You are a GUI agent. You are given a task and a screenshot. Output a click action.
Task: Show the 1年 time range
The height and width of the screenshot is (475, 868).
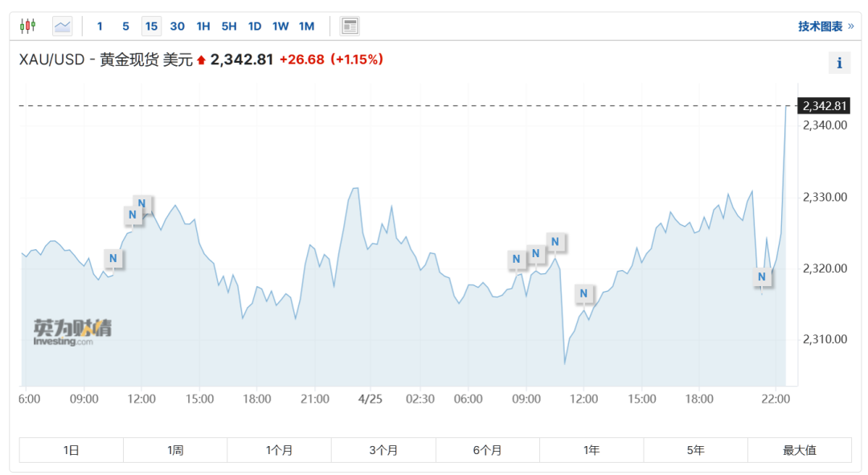[592, 450]
